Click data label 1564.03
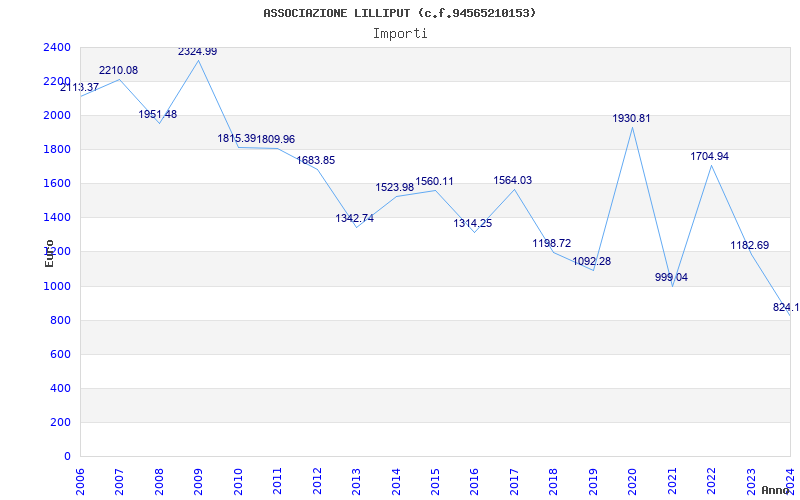Image resolution: width=800 pixels, height=500 pixels. [513, 180]
